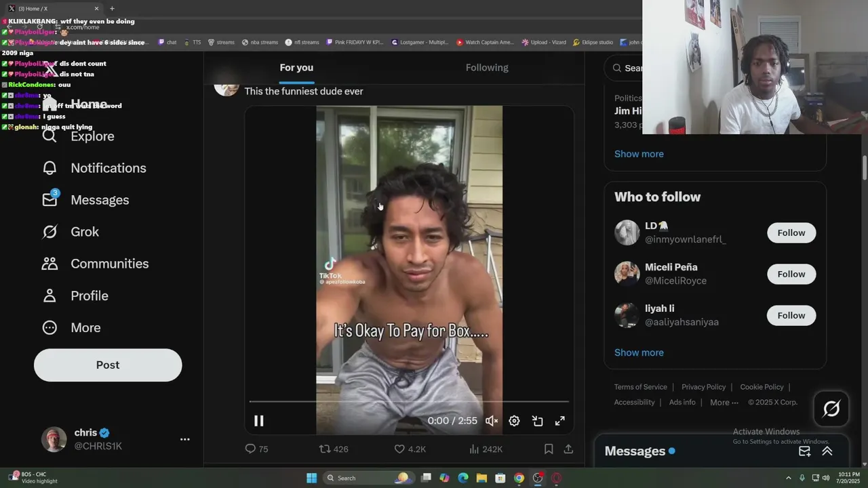Open Terms of Service link
Screen dimensions: 868x488
[641, 387]
